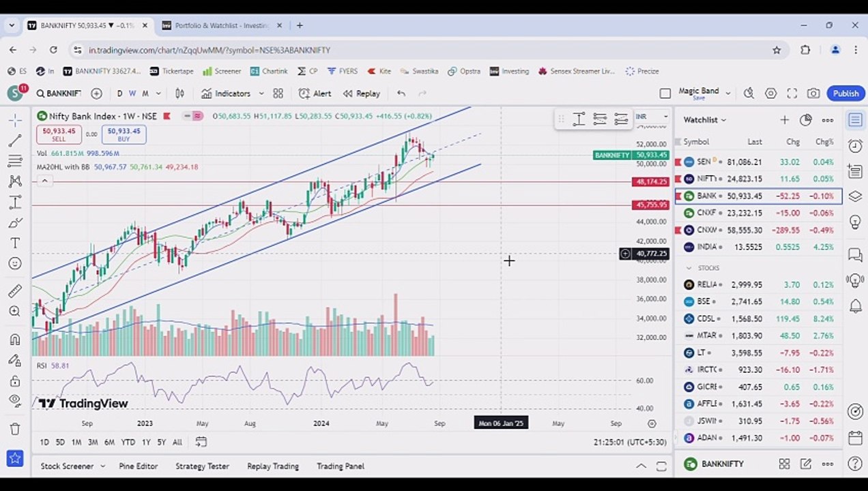Bookmark this page with the star icon
868x491 pixels.
(777, 50)
